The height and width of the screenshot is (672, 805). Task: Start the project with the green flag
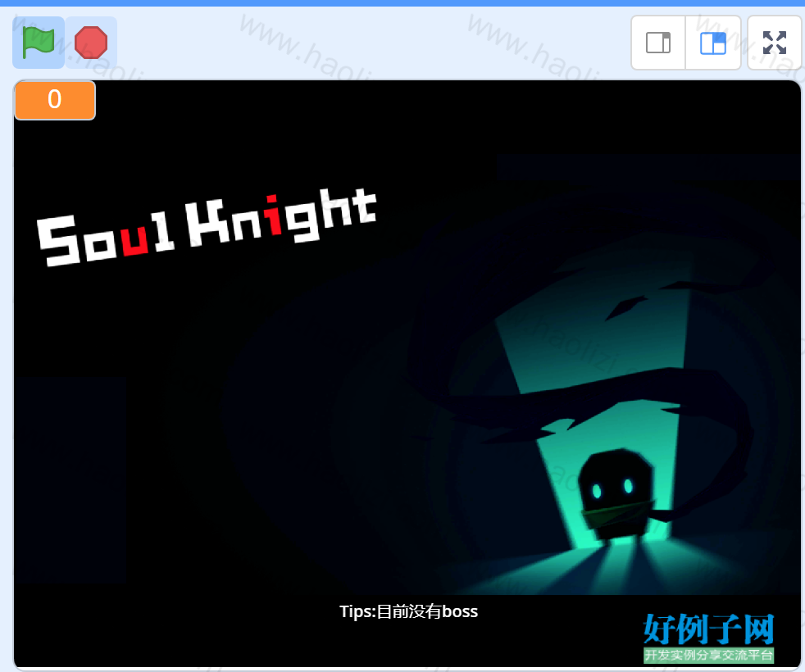tap(39, 43)
